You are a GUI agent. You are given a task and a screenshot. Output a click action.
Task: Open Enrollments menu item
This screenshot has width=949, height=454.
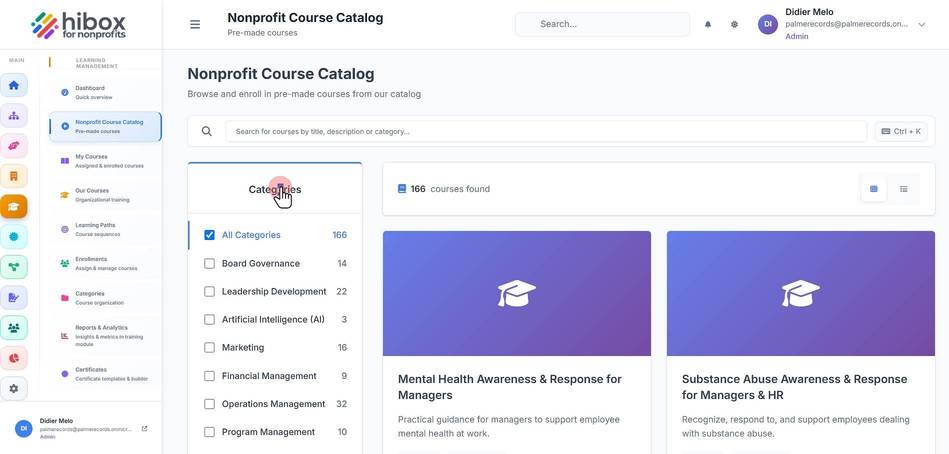105,263
